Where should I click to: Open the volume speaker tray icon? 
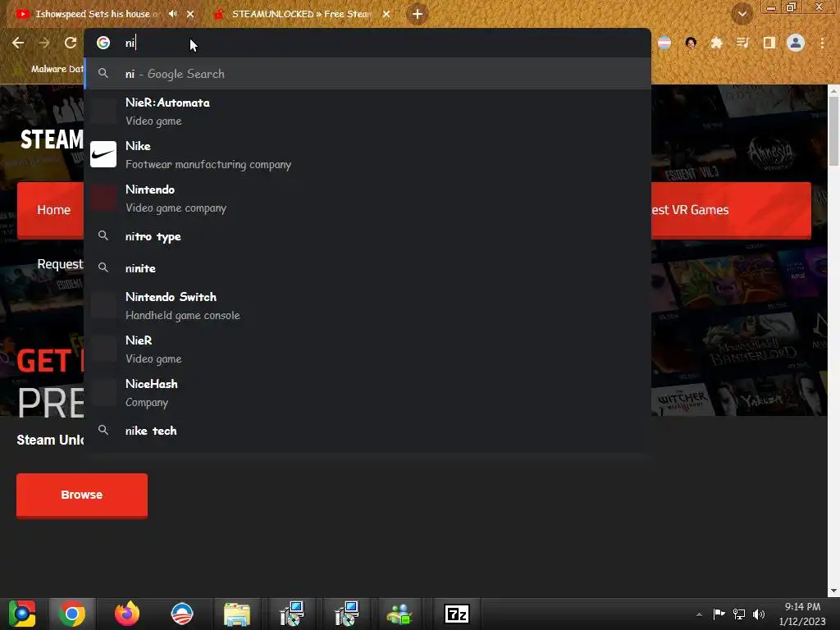click(x=759, y=614)
